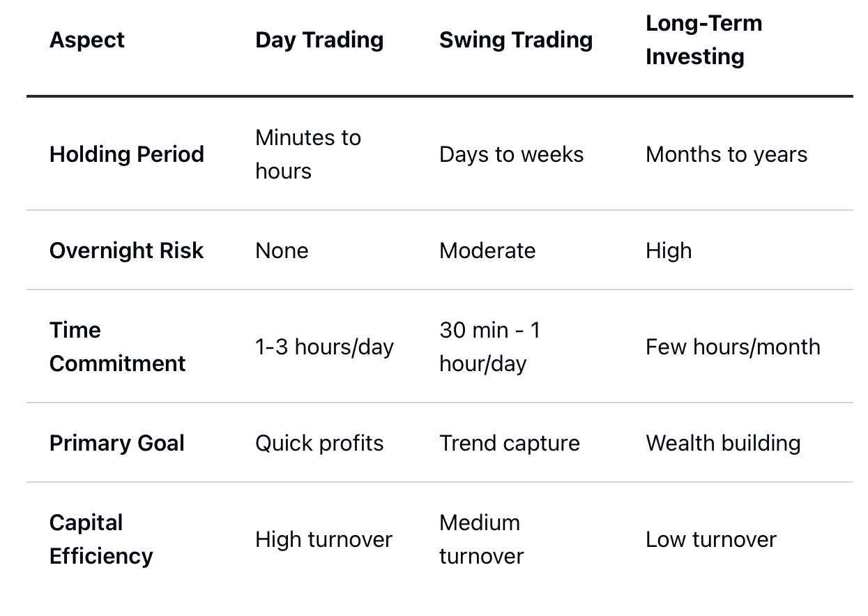Click the Trend capture cell
Screen dimensions: 868x616
(510, 443)
